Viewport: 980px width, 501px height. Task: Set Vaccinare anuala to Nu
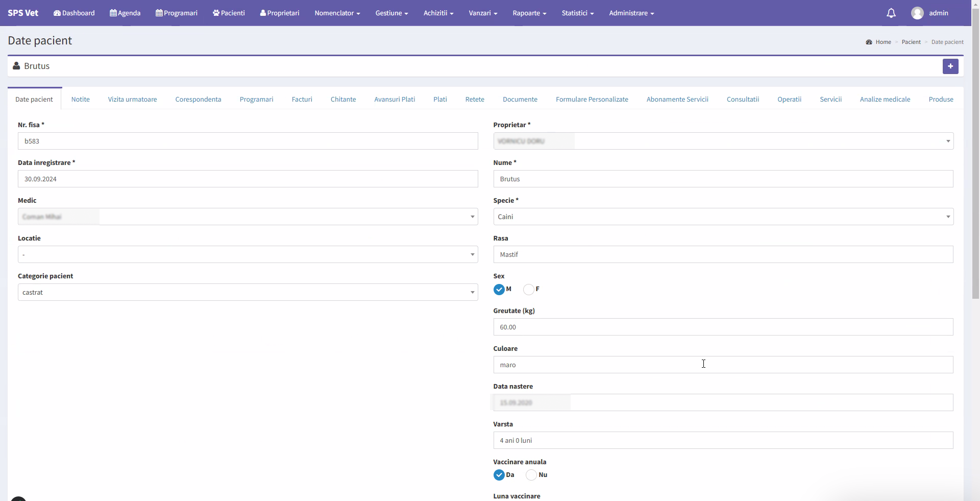point(531,475)
